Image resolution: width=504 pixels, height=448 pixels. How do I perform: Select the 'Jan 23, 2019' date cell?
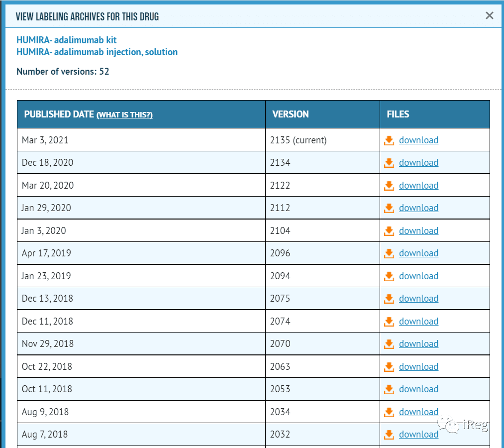[x=141, y=276]
